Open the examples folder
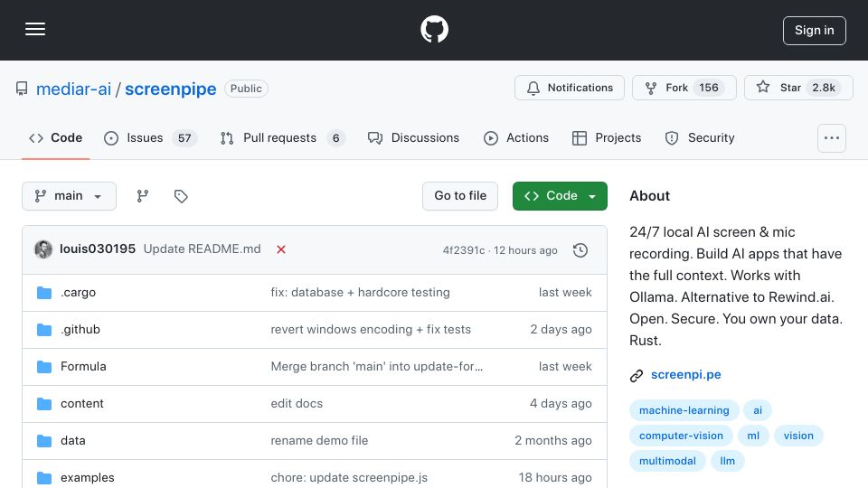Image resolution: width=868 pixels, height=488 pixels. 88,477
